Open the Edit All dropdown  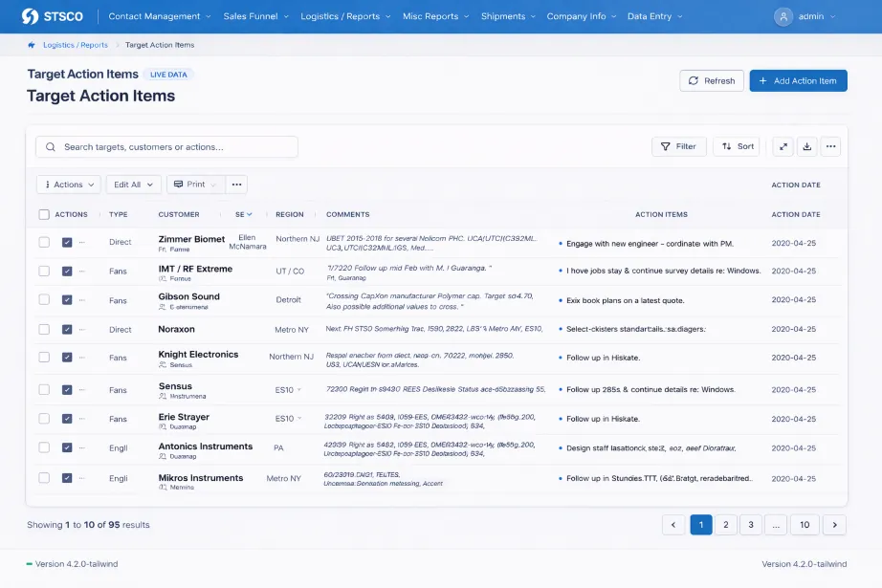point(133,185)
